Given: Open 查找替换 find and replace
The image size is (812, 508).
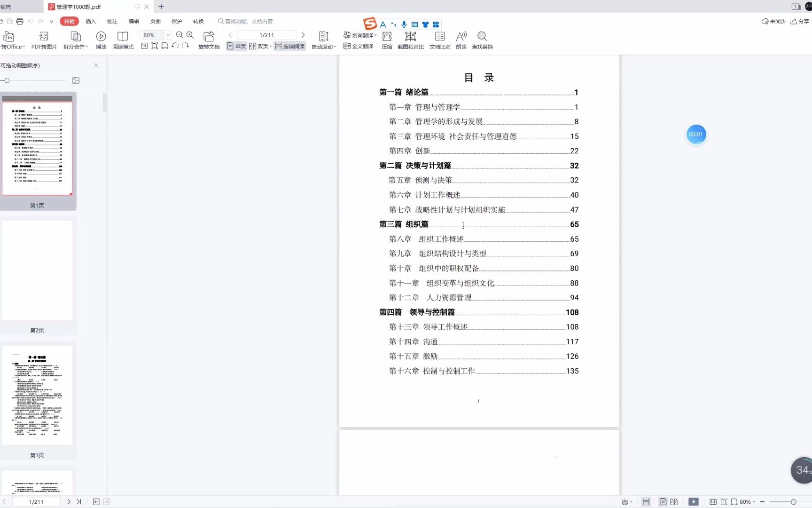Looking at the screenshot, I should [x=482, y=40].
